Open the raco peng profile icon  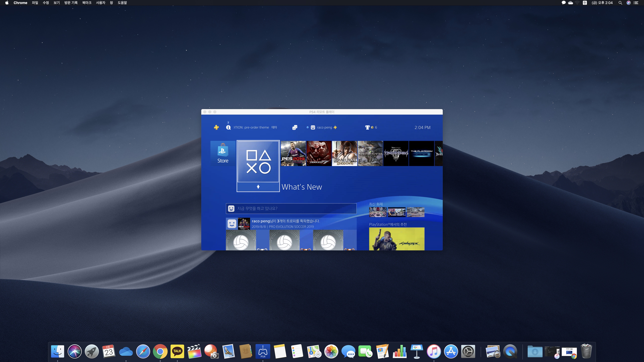(313, 127)
